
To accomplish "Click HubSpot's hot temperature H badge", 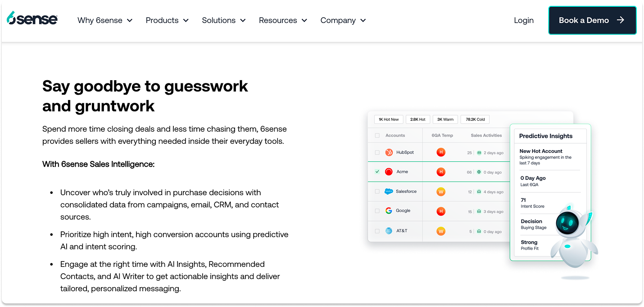I will pyautogui.click(x=441, y=152).
